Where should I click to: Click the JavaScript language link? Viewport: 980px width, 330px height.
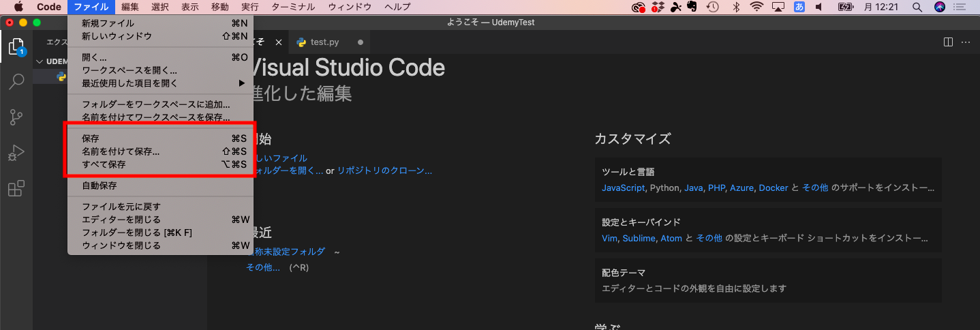(x=623, y=187)
